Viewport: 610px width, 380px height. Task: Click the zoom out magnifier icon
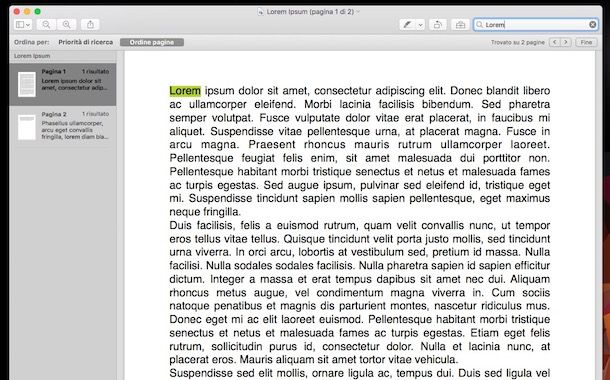point(46,25)
